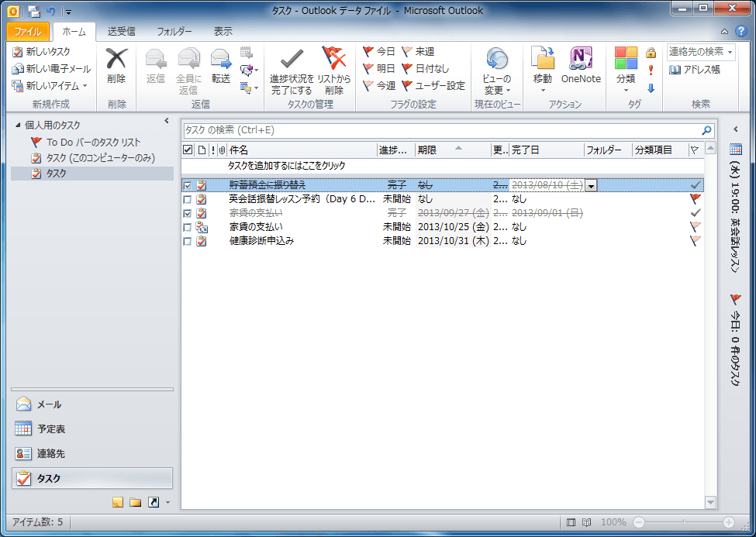Open the メール navigation button

[91, 404]
